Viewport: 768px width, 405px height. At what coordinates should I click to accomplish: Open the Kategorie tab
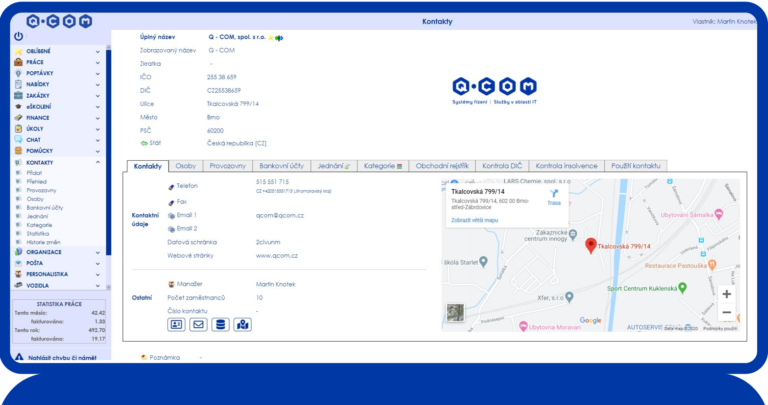pos(383,166)
